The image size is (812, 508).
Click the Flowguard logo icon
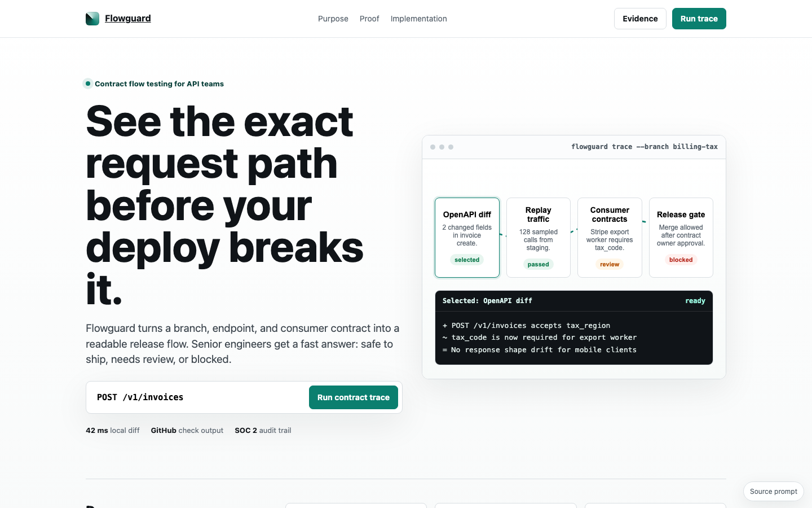point(92,19)
